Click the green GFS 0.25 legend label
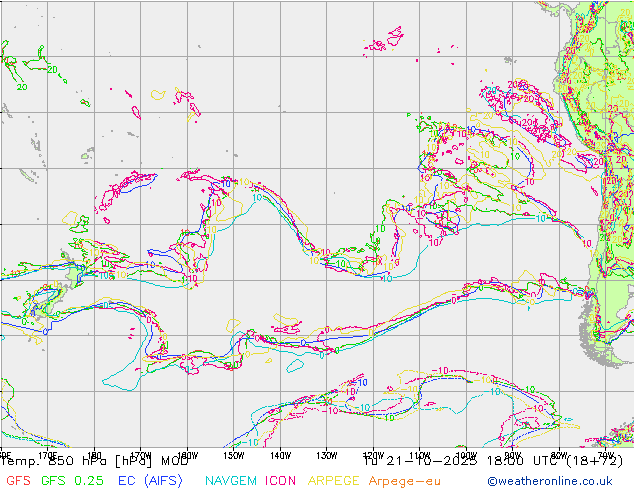This screenshot has height=490, width=634. tap(72, 481)
